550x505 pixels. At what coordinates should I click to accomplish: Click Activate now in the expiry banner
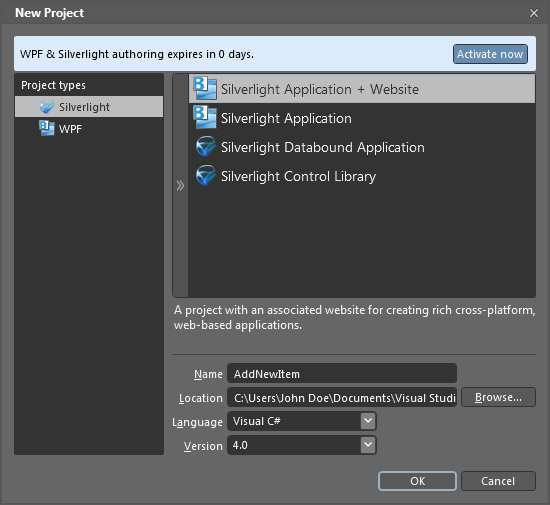pyautogui.click(x=490, y=54)
